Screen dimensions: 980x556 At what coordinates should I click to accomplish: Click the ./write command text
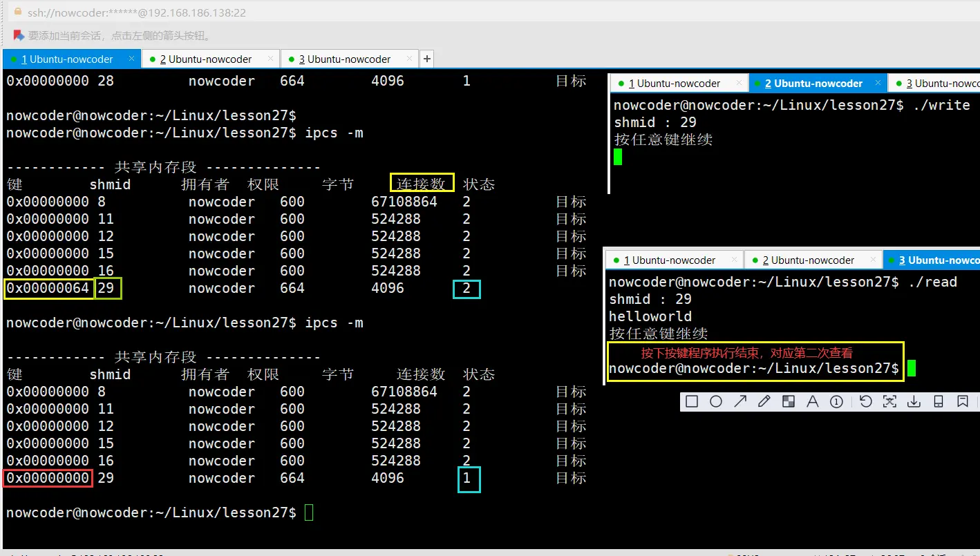pos(941,106)
